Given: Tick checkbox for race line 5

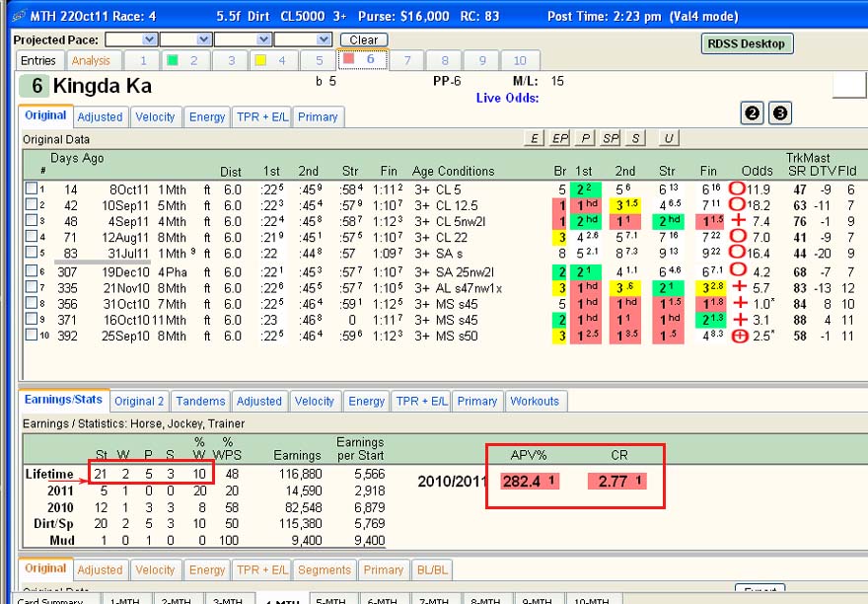Looking at the screenshot, I should point(32,252).
